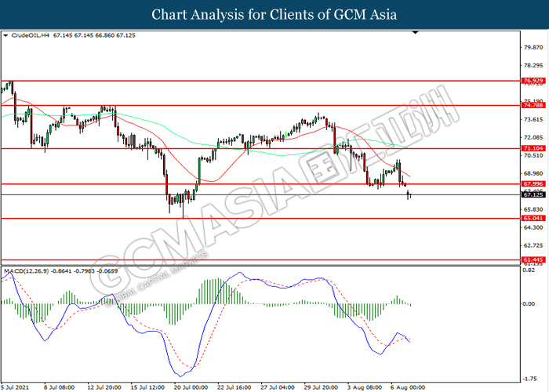Click the 20 Jul 00:00 time axis label
The width and height of the screenshot is (549, 392).
click(191, 387)
